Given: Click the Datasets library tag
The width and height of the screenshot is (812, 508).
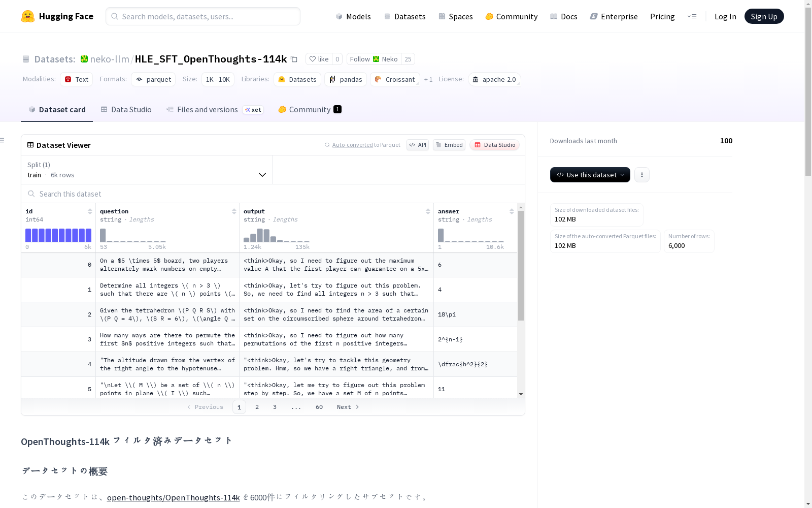Looking at the screenshot, I should pyautogui.click(x=297, y=79).
